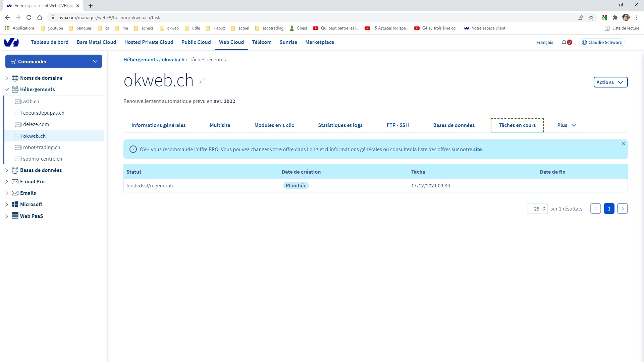644x362 pixels.
Task: Open the Liste de lecture panel
Action: pos(622,28)
